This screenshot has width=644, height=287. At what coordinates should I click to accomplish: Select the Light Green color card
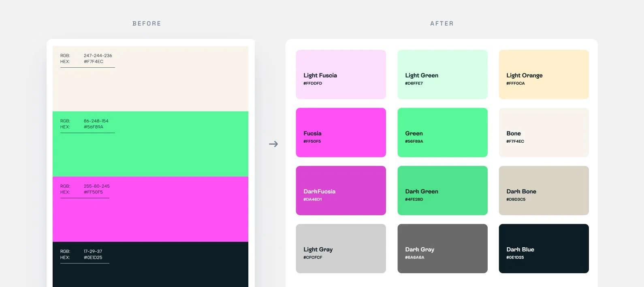[442, 75]
